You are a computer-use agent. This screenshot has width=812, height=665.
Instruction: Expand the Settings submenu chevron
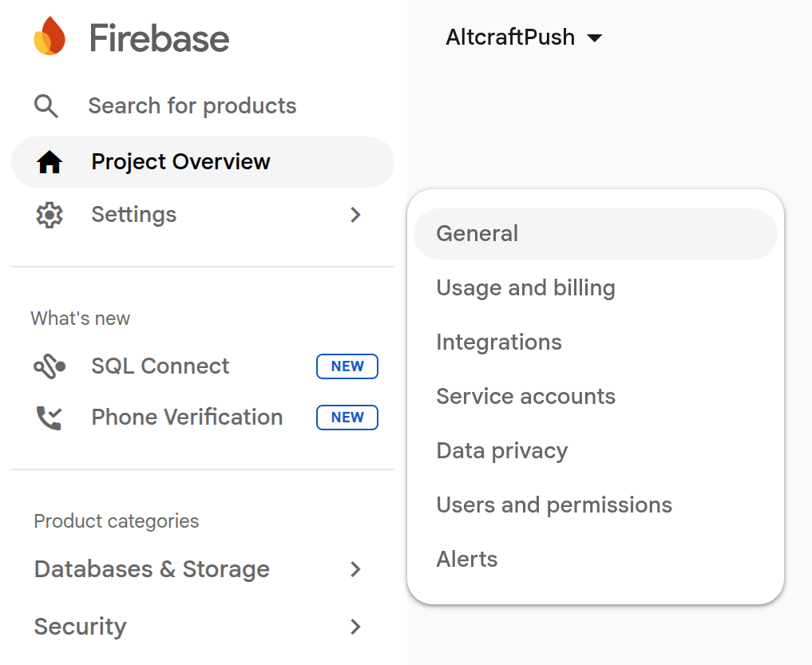pyautogui.click(x=355, y=215)
